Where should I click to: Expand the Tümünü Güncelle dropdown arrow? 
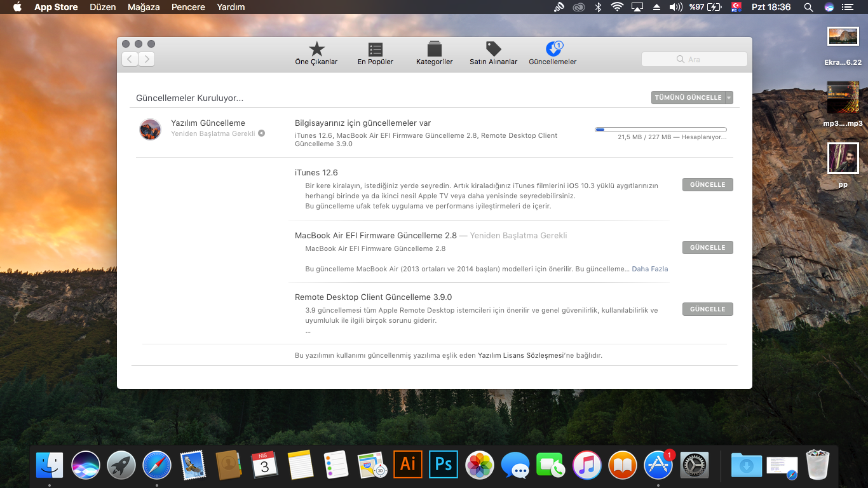[729, 98]
